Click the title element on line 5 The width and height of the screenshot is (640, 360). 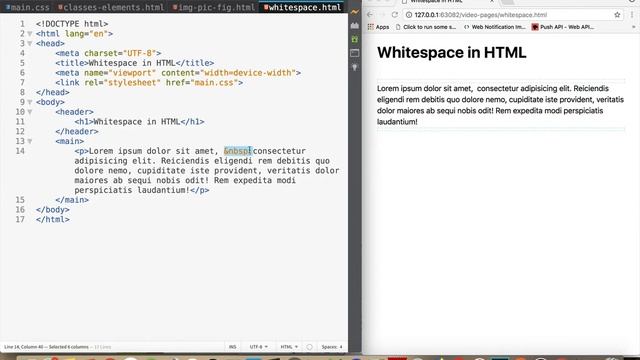click(x=135, y=63)
